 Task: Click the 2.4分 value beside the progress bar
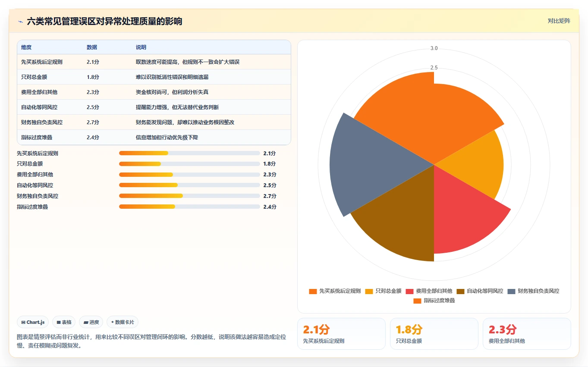tap(270, 207)
